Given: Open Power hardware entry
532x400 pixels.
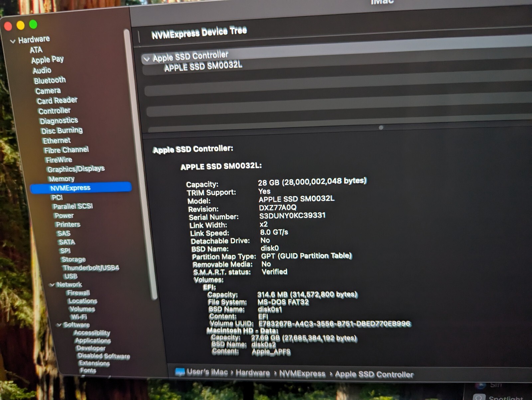Looking at the screenshot, I should click(x=64, y=216).
